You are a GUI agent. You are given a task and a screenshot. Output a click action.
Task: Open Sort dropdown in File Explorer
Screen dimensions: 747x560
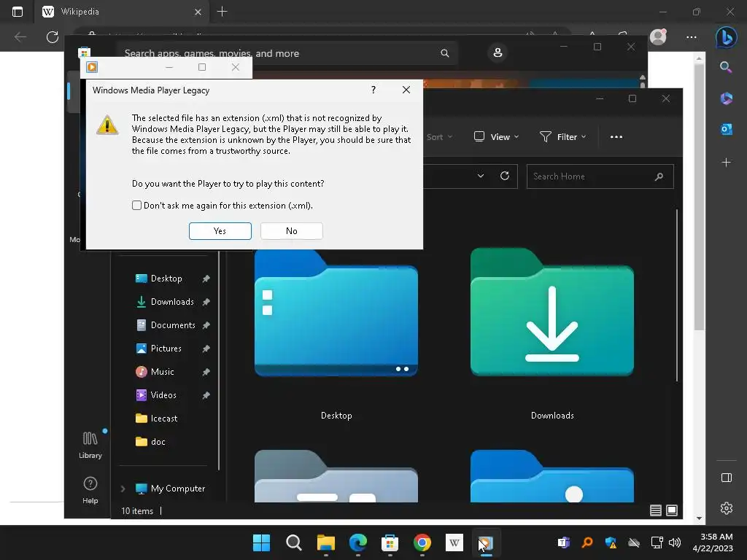[439, 136]
